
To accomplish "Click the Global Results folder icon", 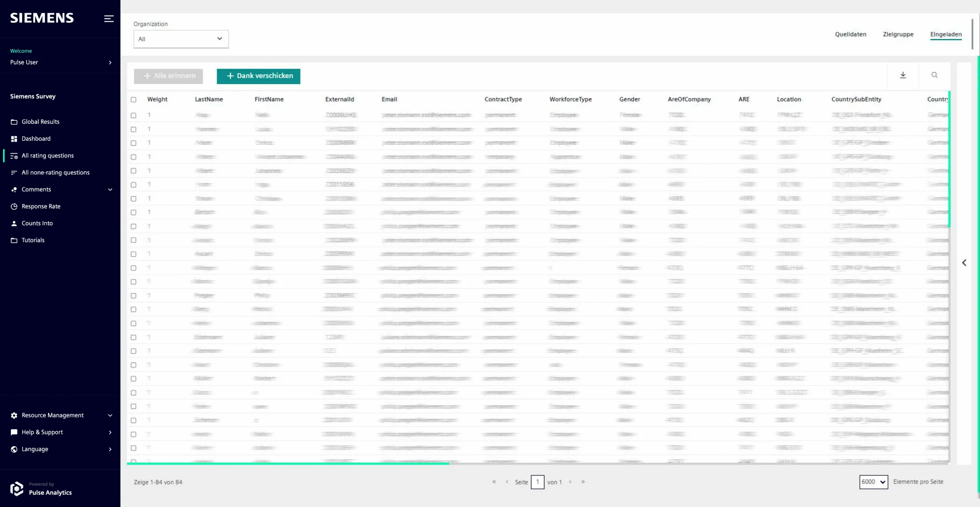I will [14, 122].
